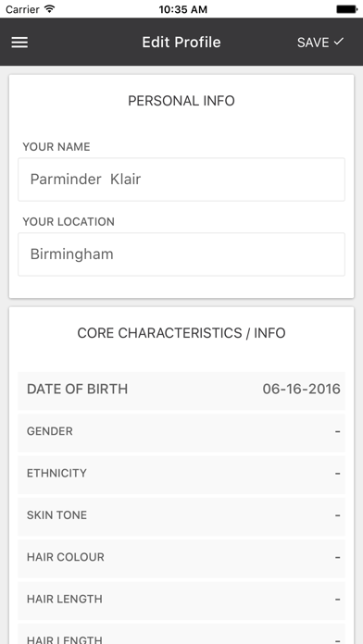The height and width of the screenshot is (644, 363).
Task: Tap the Wi-Fi status icon
Action: pyautogui.click(x=50, y=8)
